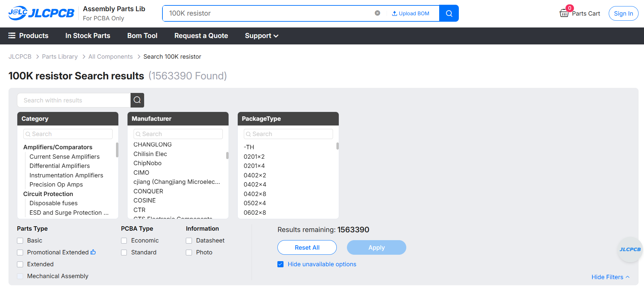This screenshot has width=644, height=290.
Task: Select Amplifiers/Comparators category
Action: tap(58, 147)
